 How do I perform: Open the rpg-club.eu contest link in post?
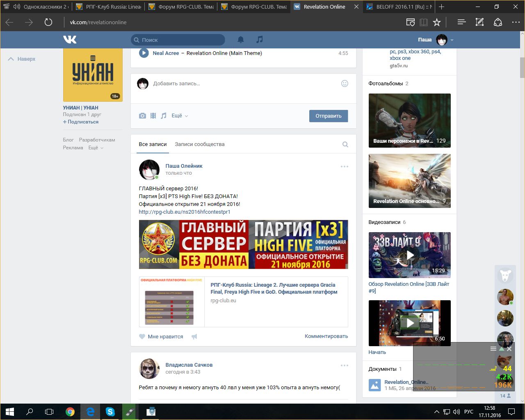click(x=184, y=212)
